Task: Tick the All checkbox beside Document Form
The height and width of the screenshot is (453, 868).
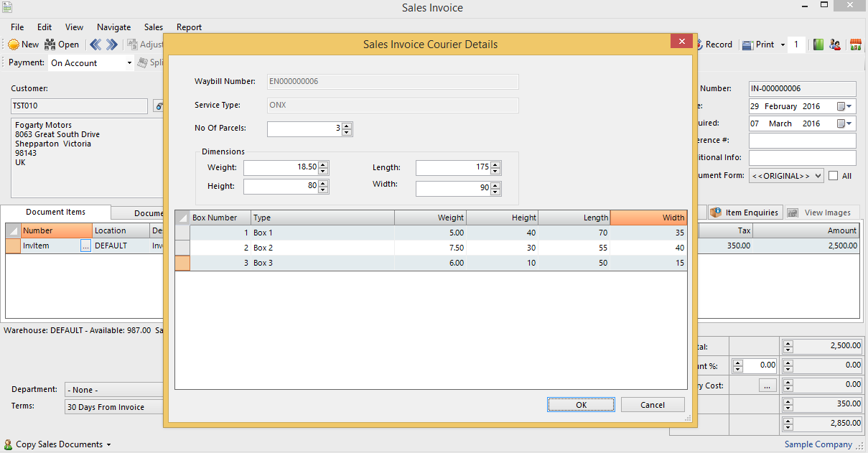Action: (x=834, y=176)
